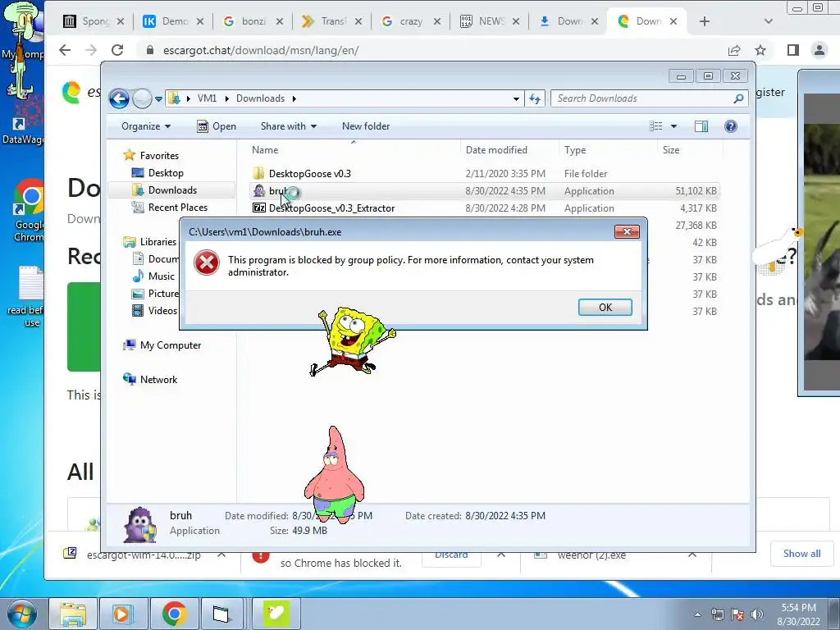
Task: Sort files by Date modified column
Action: pyautogui.click(x=509, y=150)
